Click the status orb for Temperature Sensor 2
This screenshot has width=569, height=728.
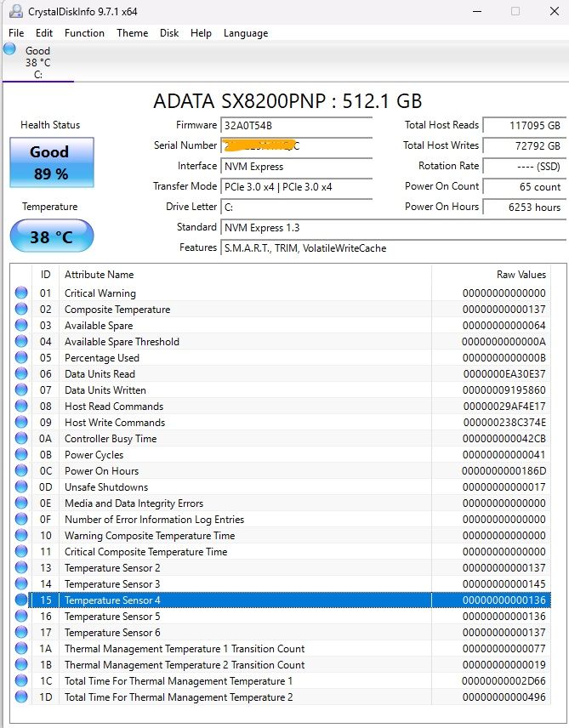[21, 567]
